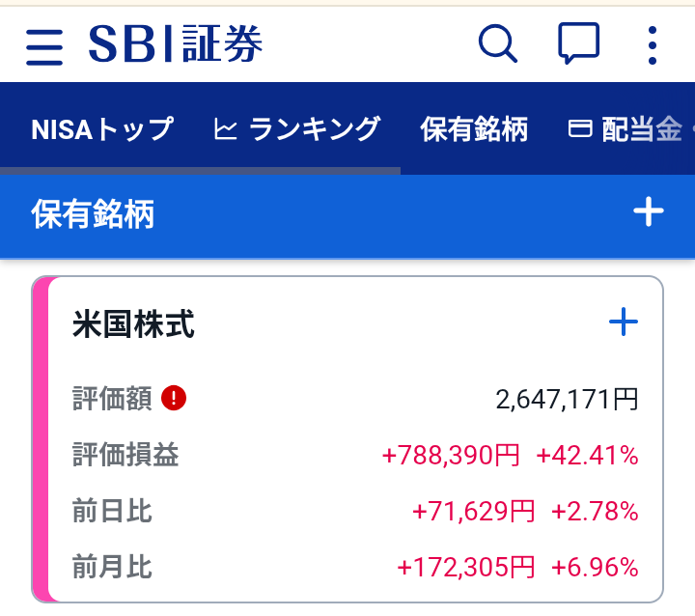Viewport: 695px width, 616px height.
Task: Select the 保有銘柄 tab in navigation
Action: click(474, 129)
